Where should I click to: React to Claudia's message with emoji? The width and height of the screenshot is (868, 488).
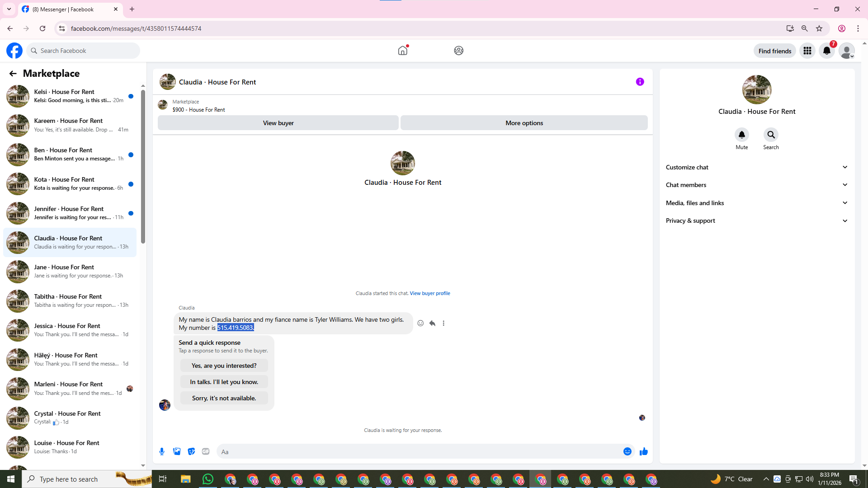coord(420,323)
